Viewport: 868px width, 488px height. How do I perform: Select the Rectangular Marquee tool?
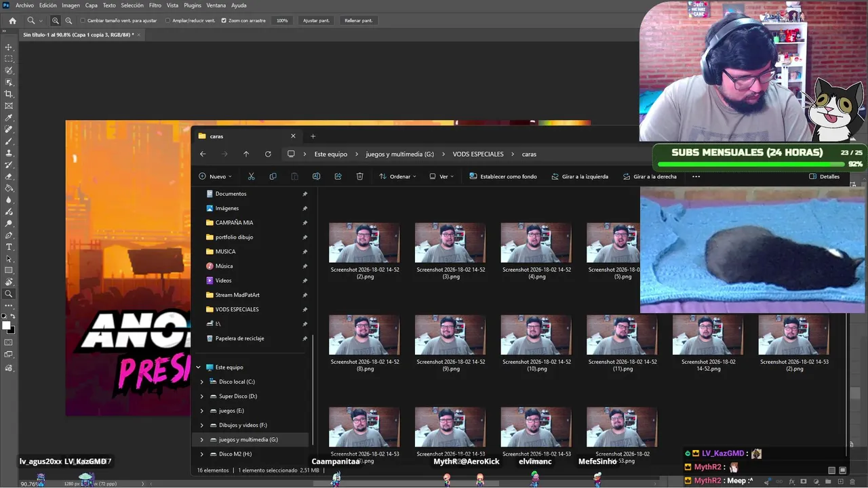pos(9,59)
